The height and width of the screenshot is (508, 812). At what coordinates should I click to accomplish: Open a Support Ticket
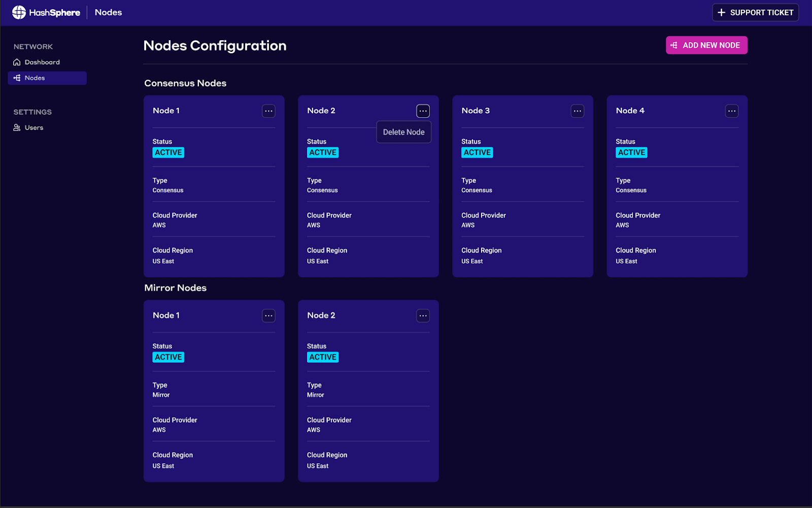[x=755, y=12]
